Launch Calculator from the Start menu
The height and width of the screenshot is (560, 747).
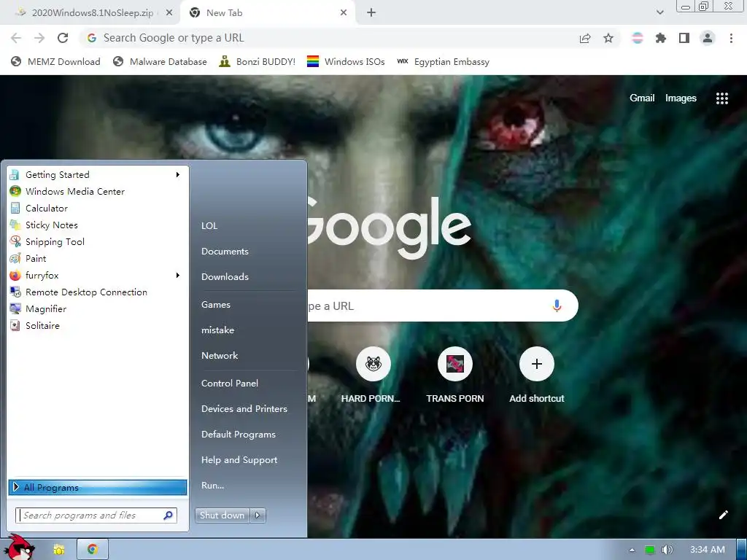(x=98, y=208)
